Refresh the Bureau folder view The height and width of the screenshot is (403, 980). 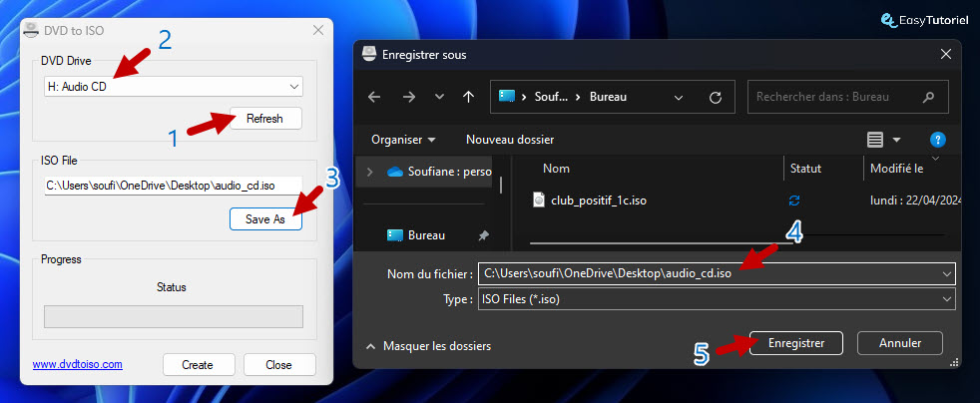point(716,97)
